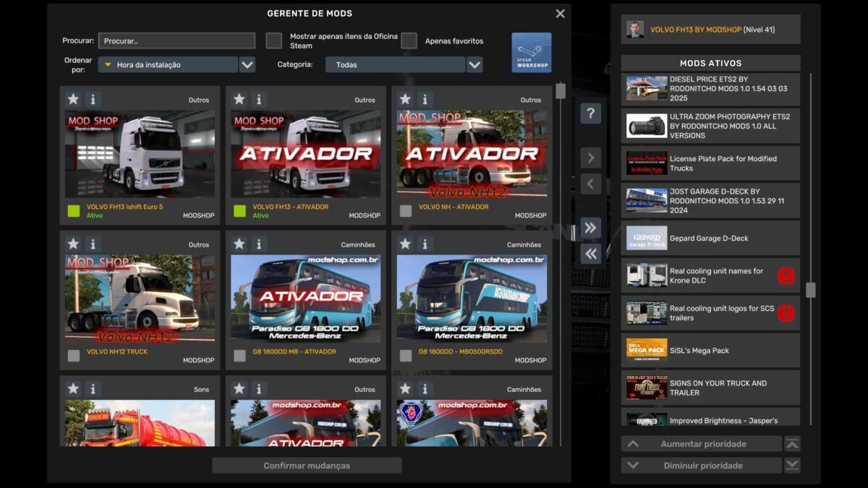This screenshot has width=868, height=488.
Task: Select SiSL's Mega Pack in active mods
Action: 710,351
